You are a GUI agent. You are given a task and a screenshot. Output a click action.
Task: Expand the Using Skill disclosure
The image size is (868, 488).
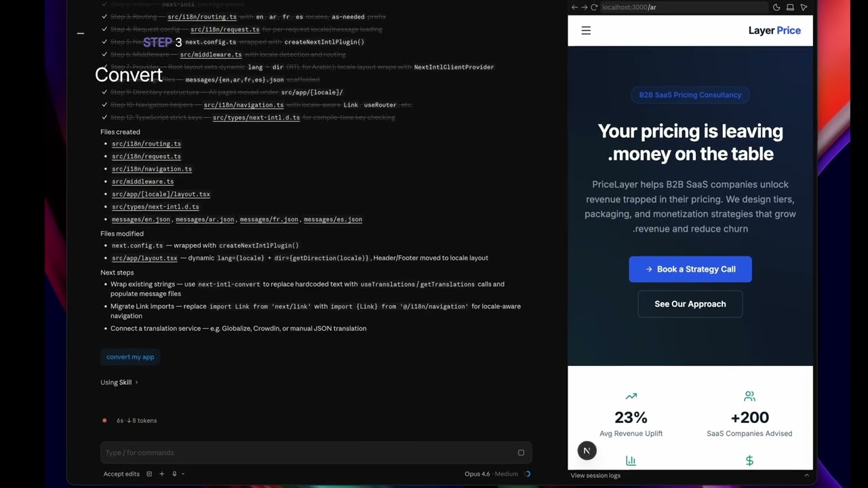[119, 382]
